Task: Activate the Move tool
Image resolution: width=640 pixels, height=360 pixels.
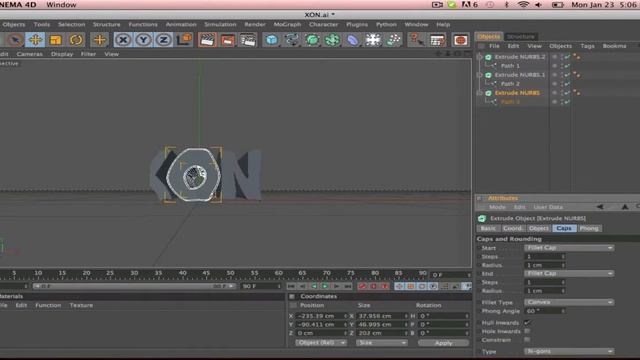Action: tap(35, 40)
